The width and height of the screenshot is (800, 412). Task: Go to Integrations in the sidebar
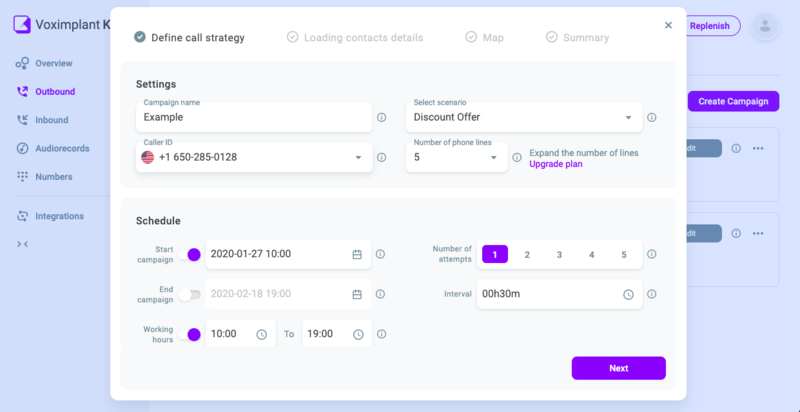(59, 216)
